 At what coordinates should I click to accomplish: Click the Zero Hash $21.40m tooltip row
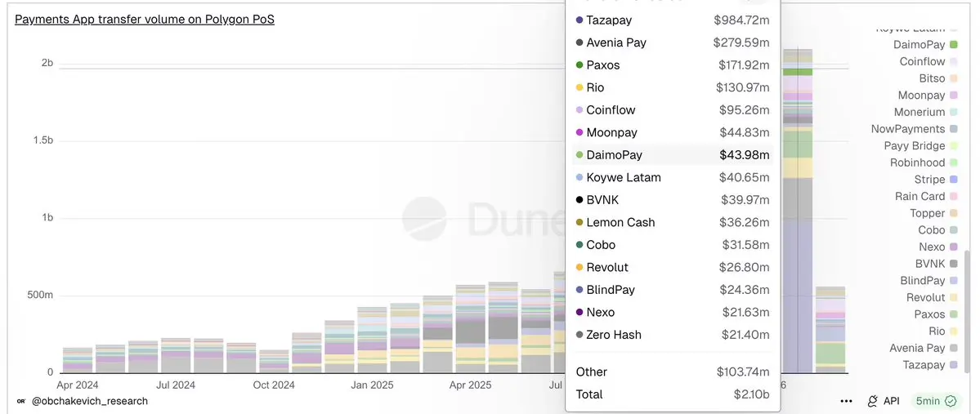click(673, 336)
